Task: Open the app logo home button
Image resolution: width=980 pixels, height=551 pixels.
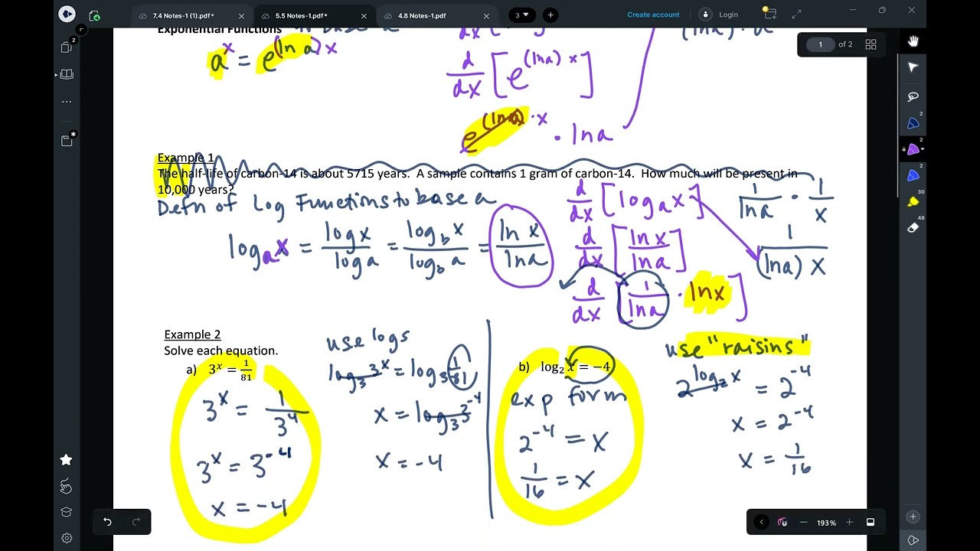Action: 67,15
